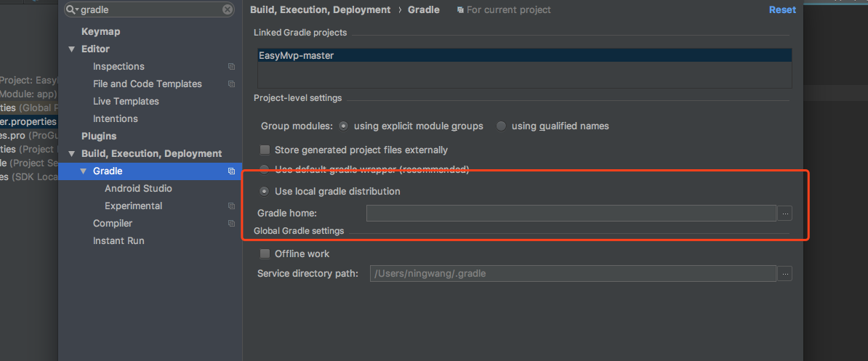The height and width of the screenshot is (361, 868).
Task: Collapse the Editor settings section
Action: click(71, 49)
